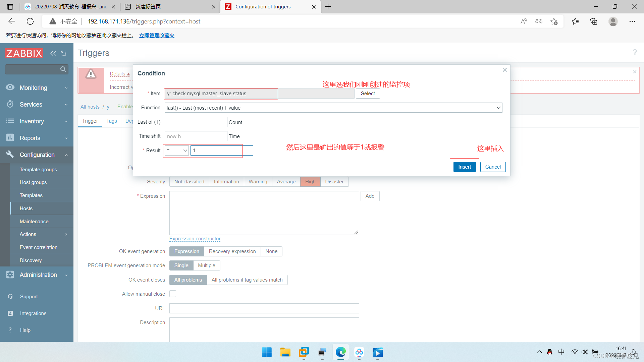Click the Zabbix logo icon

(24, 53)
